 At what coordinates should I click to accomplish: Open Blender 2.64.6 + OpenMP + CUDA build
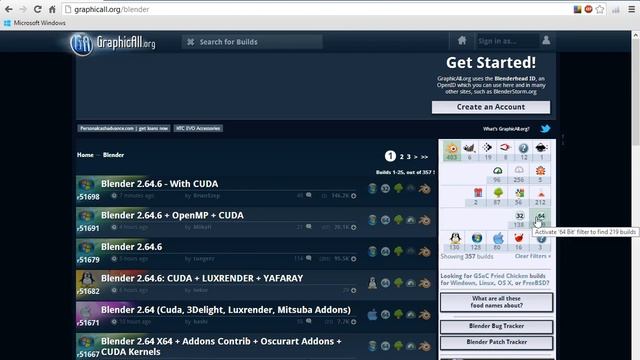[172, 216]
